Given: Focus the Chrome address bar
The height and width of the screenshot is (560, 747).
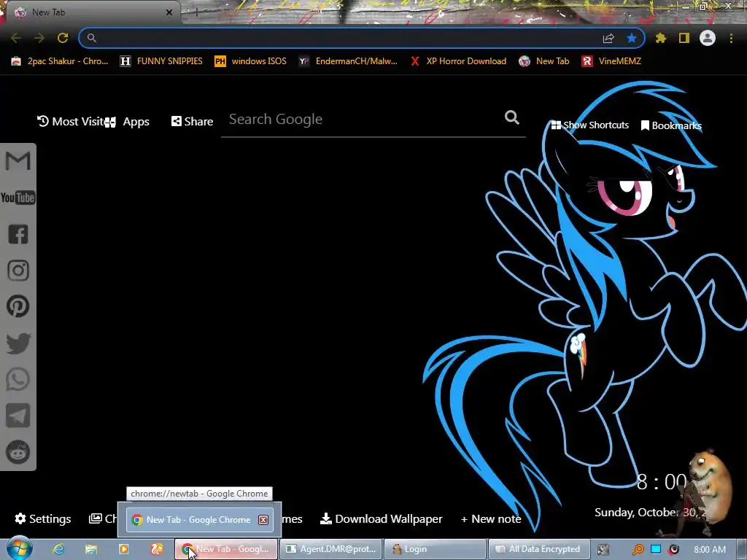Looking at the screenshot, I should pos(348,38).
